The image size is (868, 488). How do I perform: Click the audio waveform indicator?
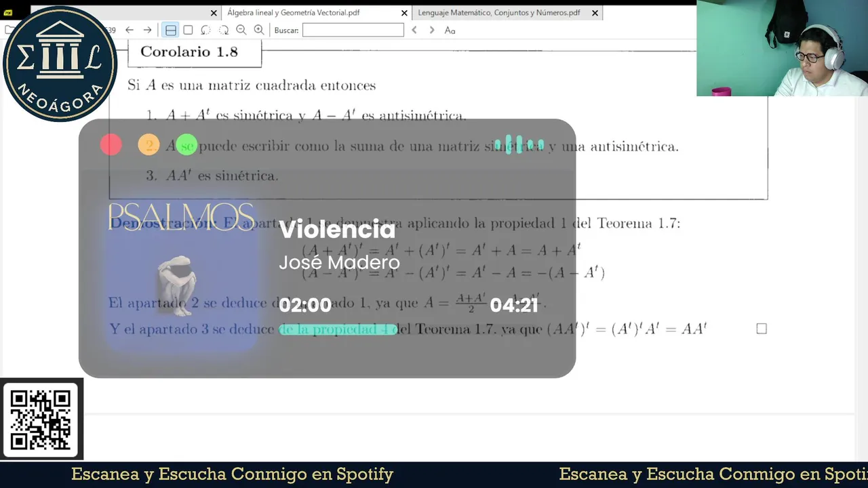point(519,144)
